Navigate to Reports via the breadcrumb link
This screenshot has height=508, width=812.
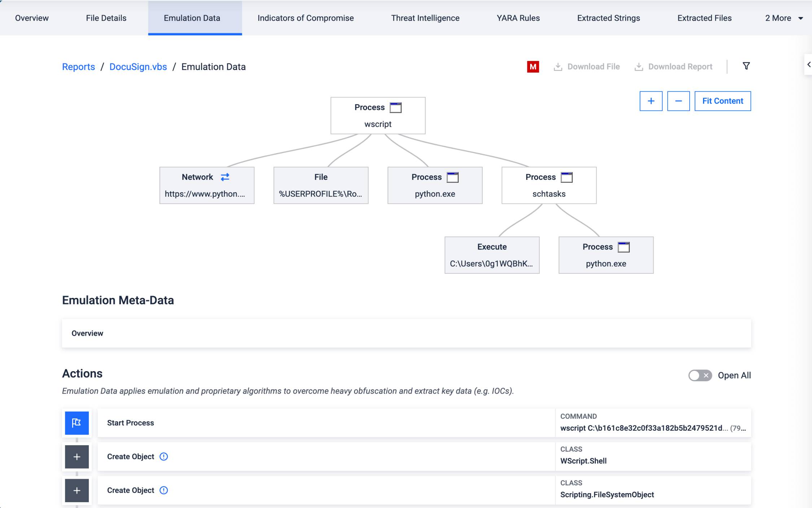tap(78, 67)
